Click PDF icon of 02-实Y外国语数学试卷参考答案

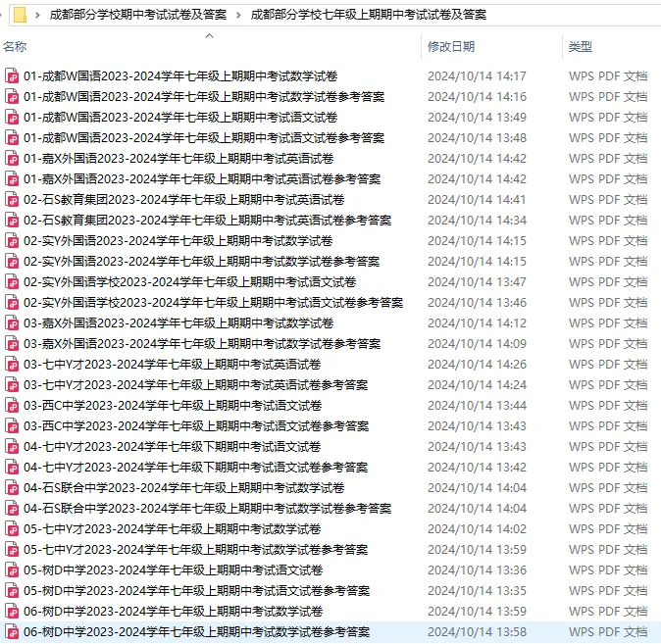pyautogui.click(x=12, y=262)
